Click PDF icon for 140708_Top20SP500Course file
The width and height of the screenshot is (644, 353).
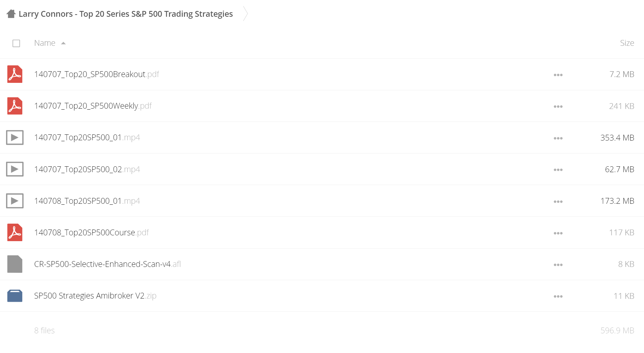click(15, 232)
